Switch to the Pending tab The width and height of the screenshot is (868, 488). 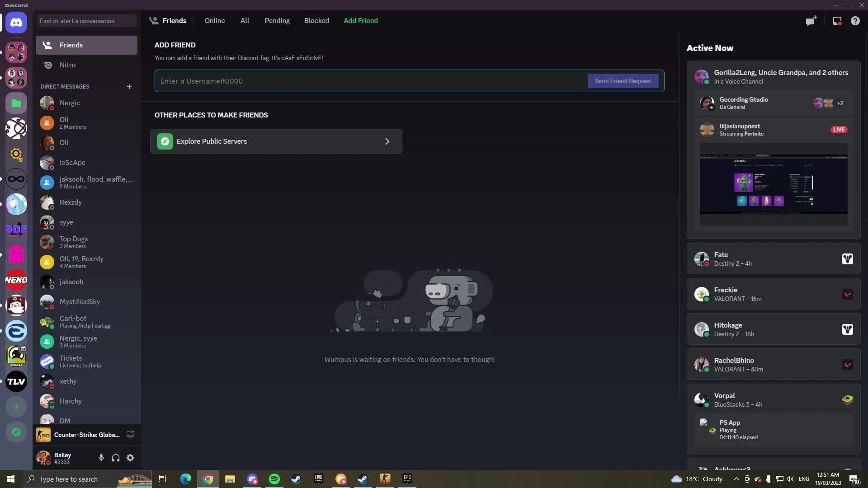[x=277, y=21]
